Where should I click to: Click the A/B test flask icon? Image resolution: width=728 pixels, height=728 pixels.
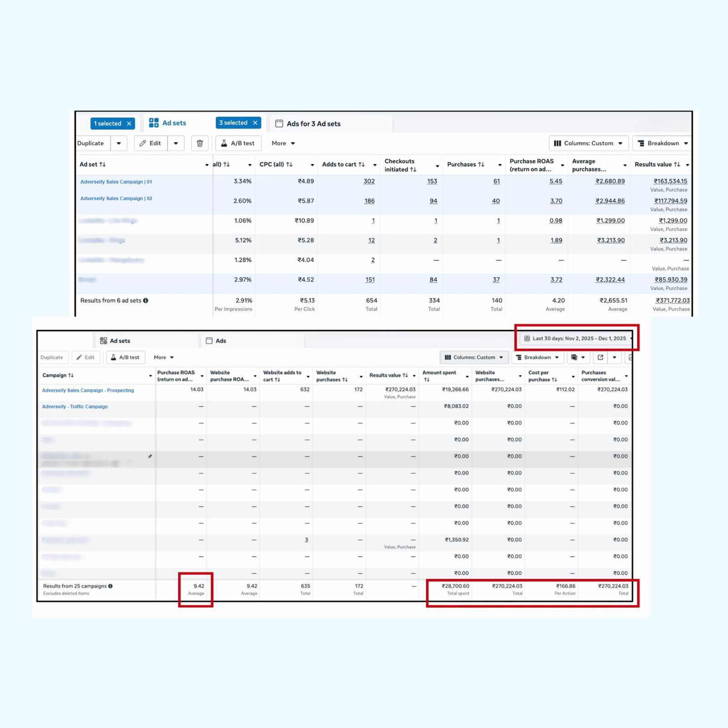click(224, 143)
